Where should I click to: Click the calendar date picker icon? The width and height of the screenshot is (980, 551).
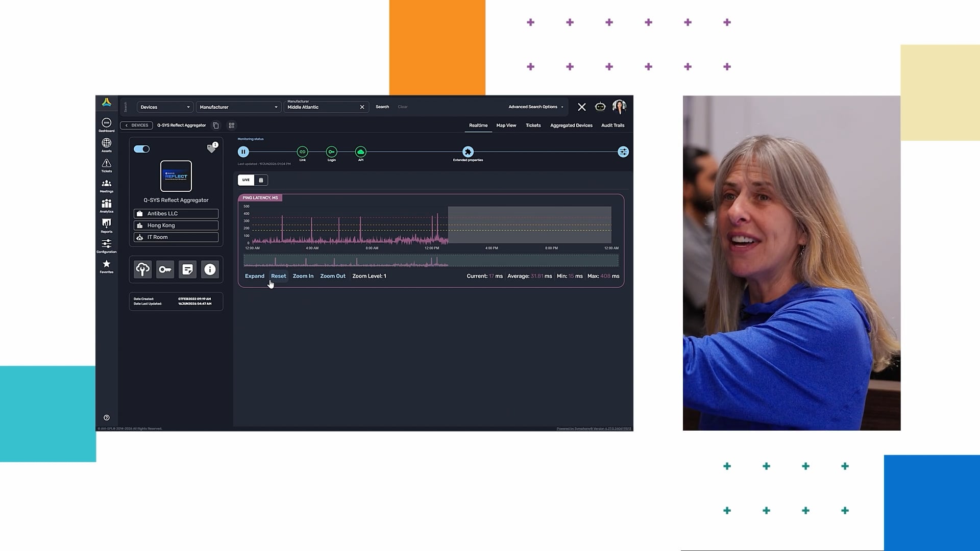coord(261,180)
